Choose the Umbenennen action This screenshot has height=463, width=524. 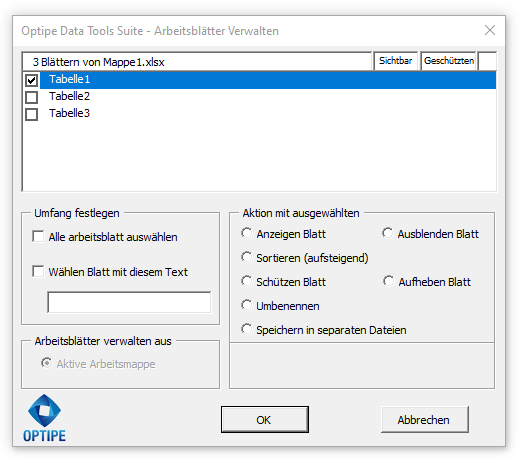[x=246, y=305]
